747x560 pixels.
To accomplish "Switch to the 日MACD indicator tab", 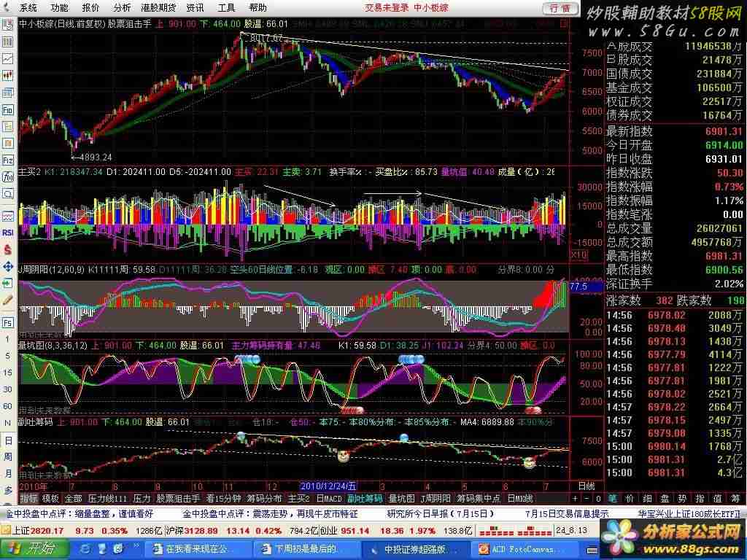I will (x=329, y=499).
